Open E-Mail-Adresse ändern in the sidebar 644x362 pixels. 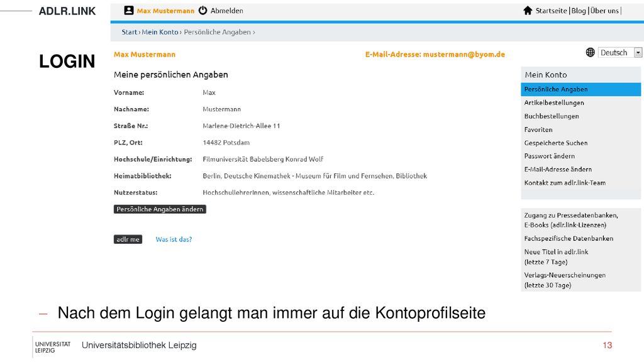pyautogui.click(x=558, y=169)
